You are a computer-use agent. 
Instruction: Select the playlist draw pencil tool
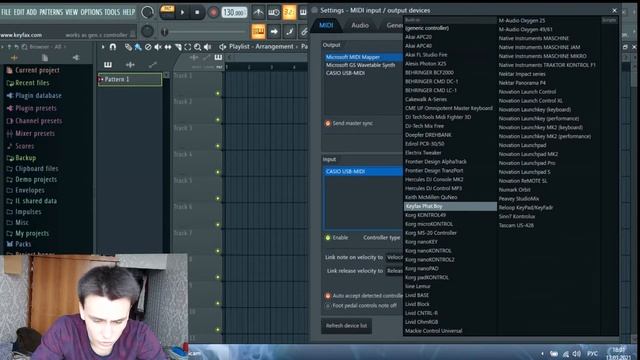128,47
